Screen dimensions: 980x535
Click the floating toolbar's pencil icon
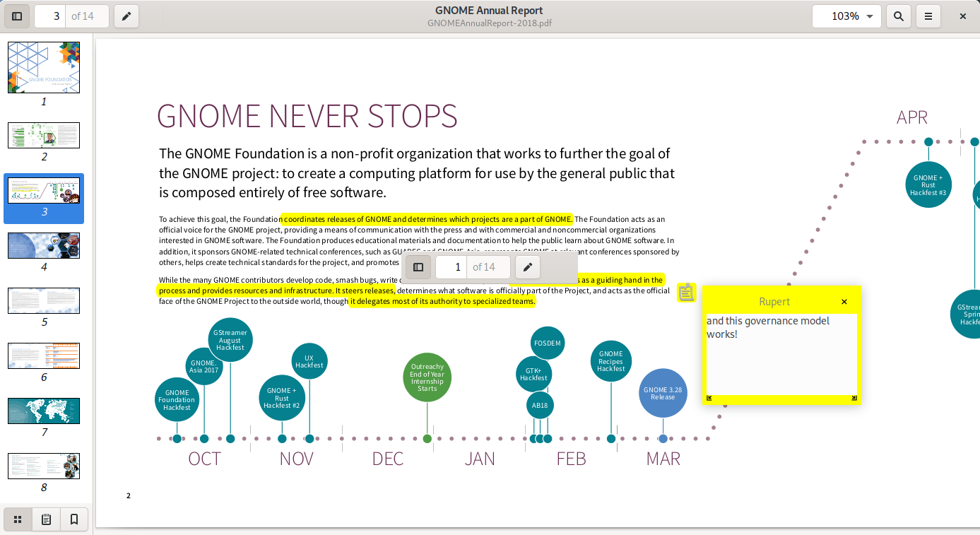point(527,267)
